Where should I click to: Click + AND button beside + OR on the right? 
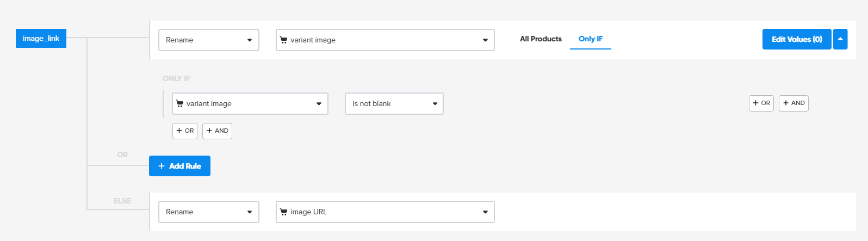pos(793,103)
